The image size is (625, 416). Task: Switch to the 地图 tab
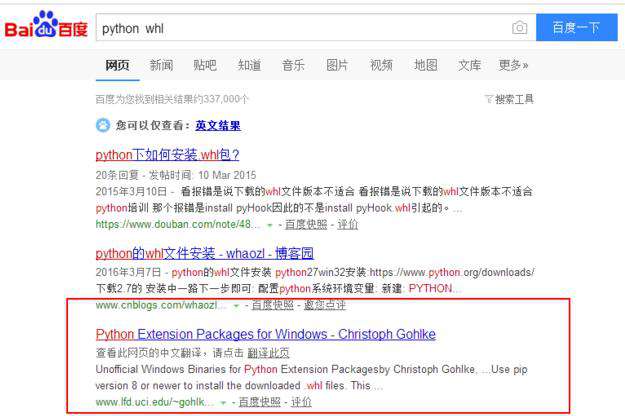pyautogui.click(x=426, y=65)
